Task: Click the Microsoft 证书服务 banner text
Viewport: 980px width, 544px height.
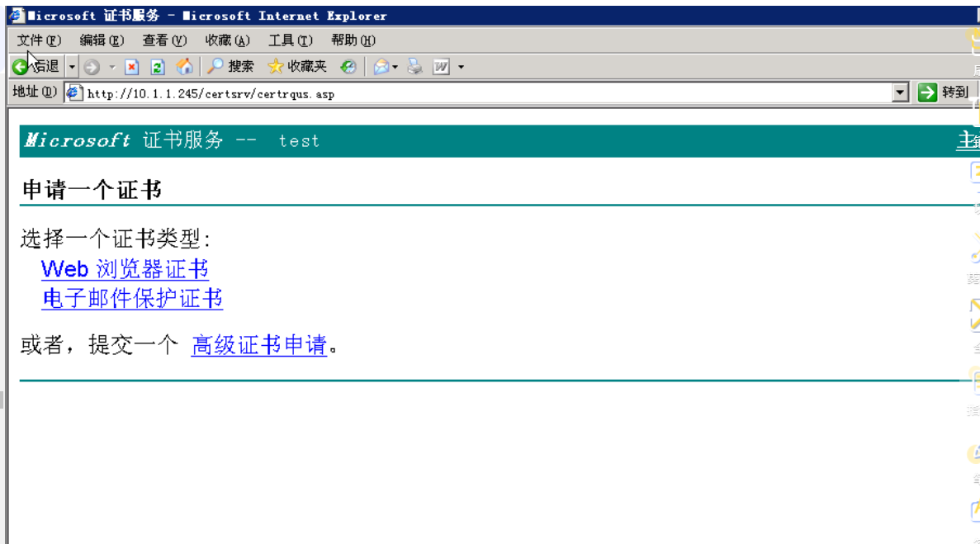Action: pos(124,140)
